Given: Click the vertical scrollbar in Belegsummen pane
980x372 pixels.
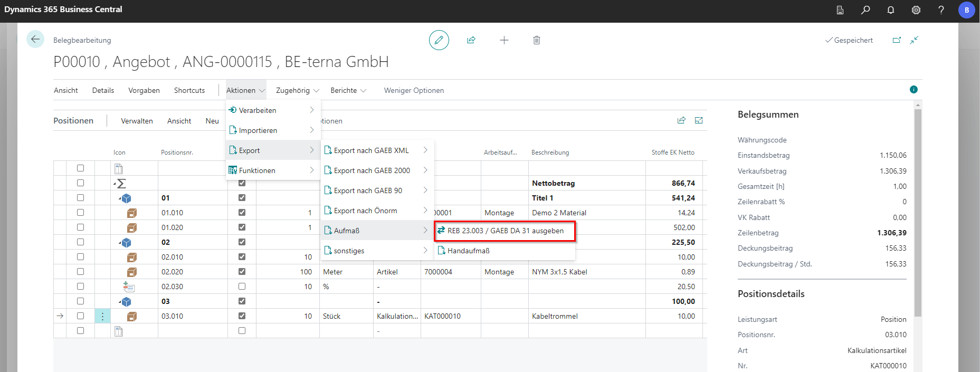Looking at the screenshot, I should 918,211.
